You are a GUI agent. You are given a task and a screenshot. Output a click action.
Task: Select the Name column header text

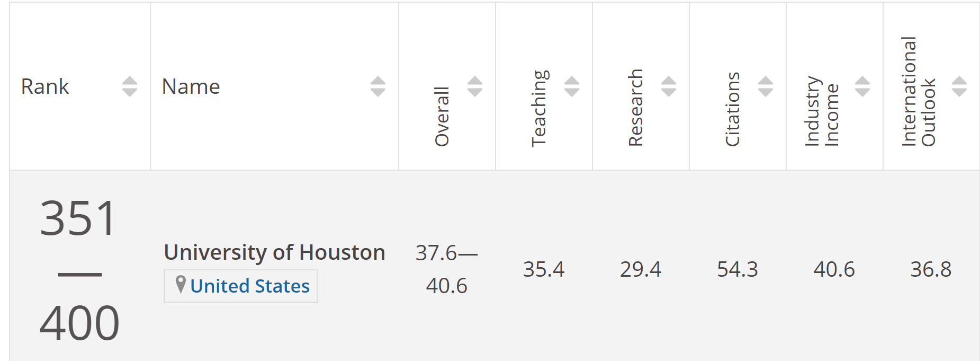pos(191,86)
